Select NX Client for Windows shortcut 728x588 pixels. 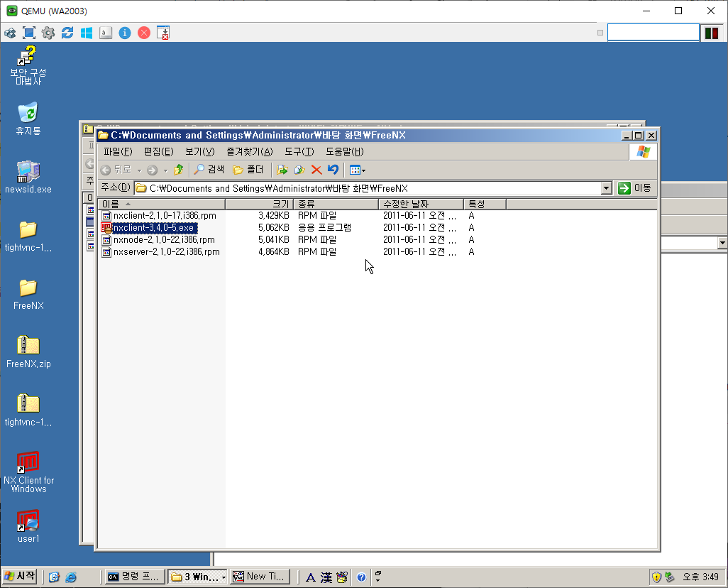point(28,472)
